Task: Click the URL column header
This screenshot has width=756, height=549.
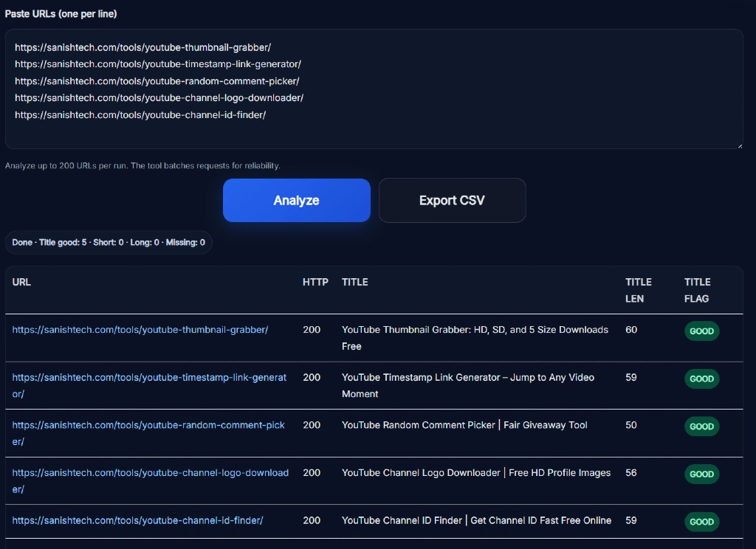Action: point(21,282)
